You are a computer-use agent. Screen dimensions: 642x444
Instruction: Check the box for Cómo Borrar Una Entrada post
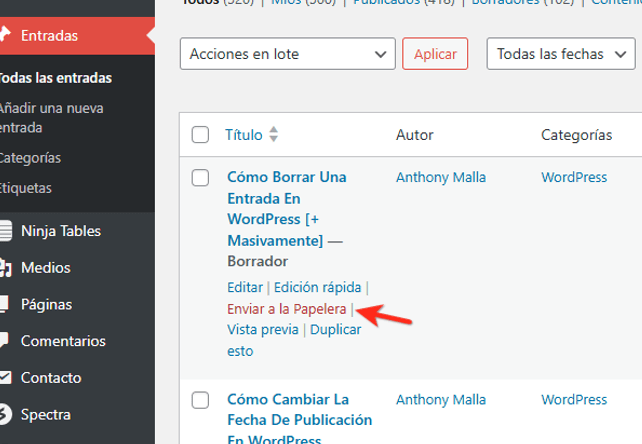click(200, 178)
